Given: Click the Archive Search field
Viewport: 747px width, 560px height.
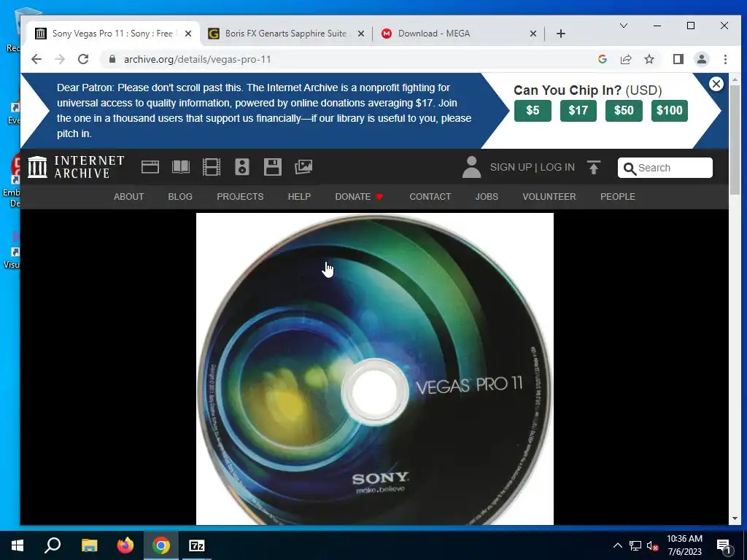Looking at the screenshot, I should pyautogui.click(x=665, y=168).
